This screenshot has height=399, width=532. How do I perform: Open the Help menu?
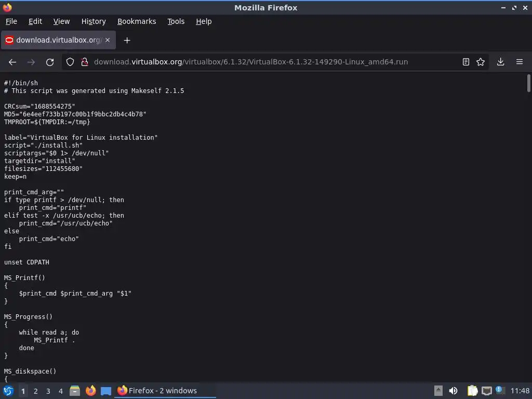coord(204,21)
